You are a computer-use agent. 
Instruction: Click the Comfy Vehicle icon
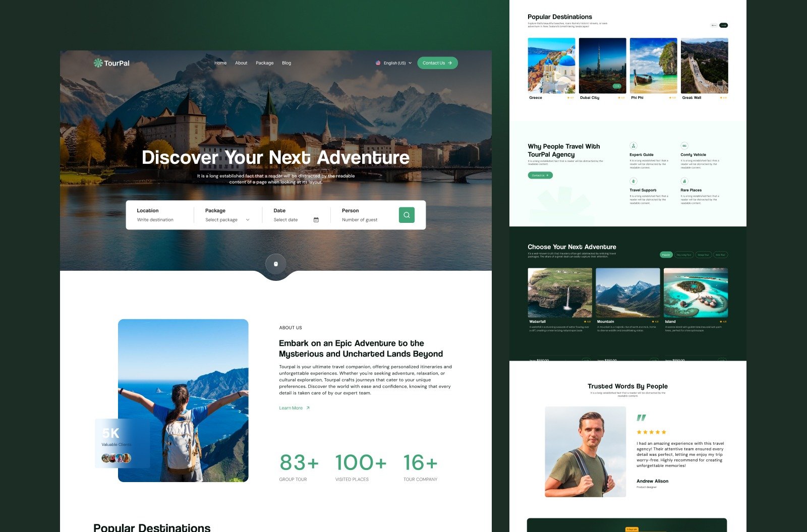(684, 146)
